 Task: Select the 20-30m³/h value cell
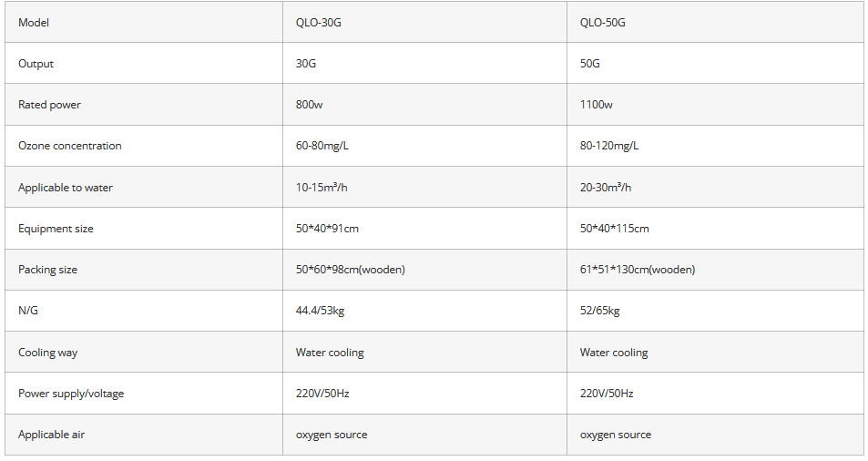(x=606, y=188)
